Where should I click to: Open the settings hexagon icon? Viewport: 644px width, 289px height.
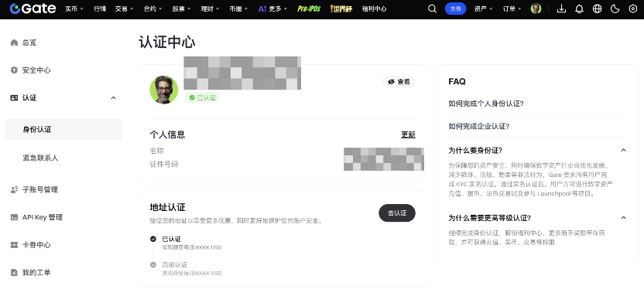(x=633, y=8)
